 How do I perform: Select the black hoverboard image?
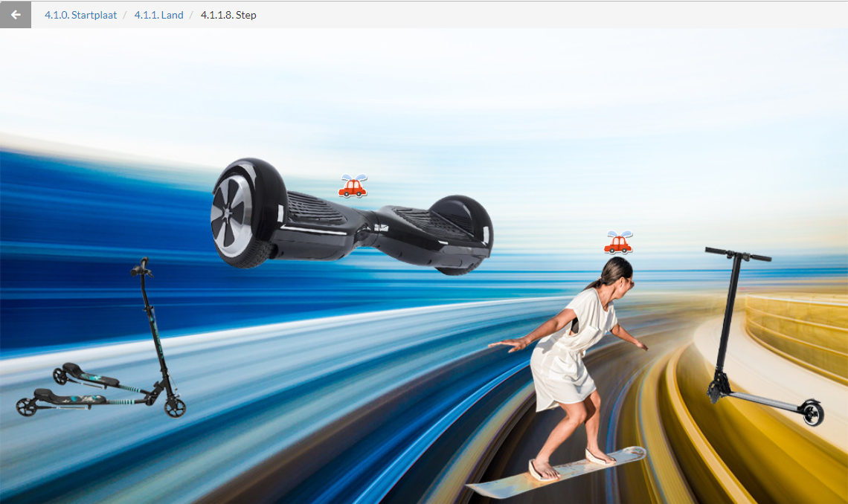pos(352,217)
